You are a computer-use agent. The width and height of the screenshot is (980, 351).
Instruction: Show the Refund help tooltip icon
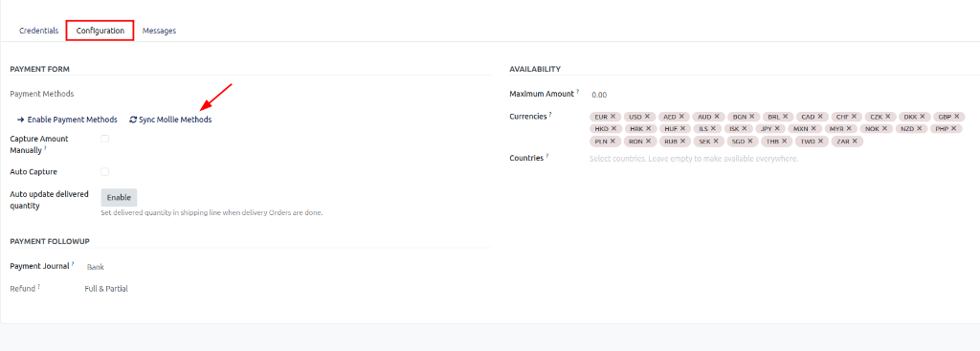pos(38,287)
